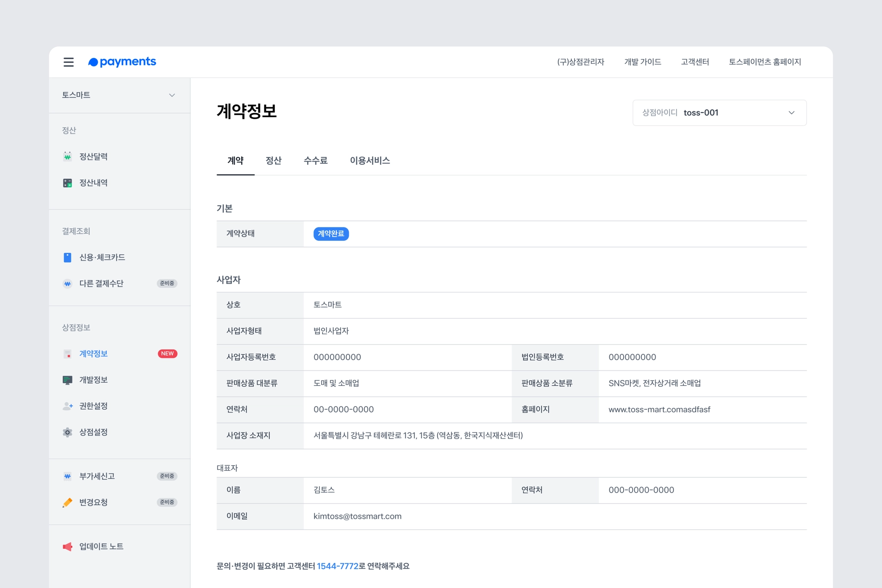Click the 업데이트 노트 megaphone icon
Viewport: 882px width, 588px height.
(x=68, y=546)
